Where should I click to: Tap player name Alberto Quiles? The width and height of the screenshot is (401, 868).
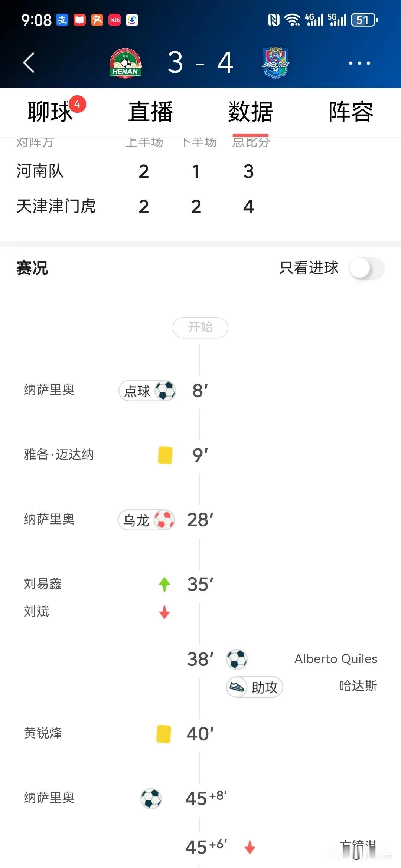pos(336,659)
